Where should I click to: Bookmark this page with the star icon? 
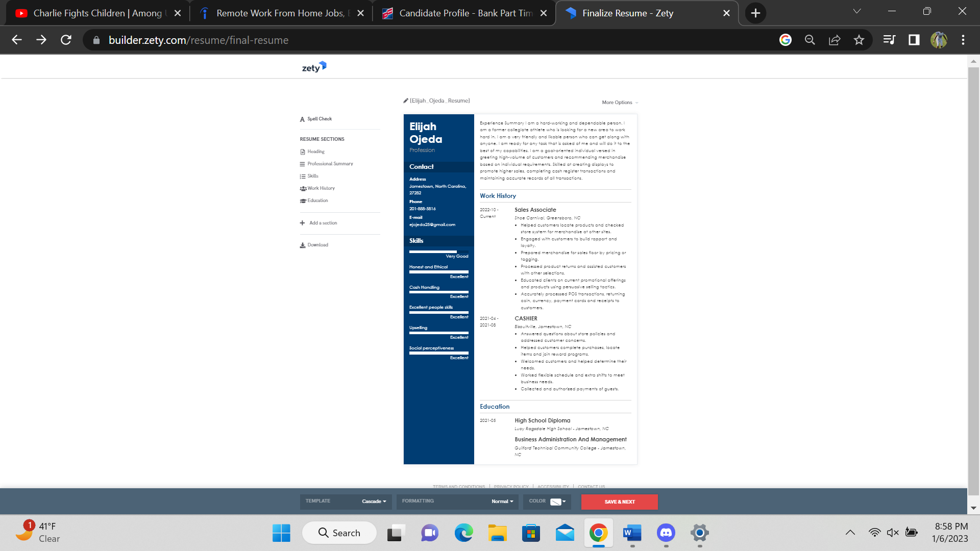(x=859, y=40)
